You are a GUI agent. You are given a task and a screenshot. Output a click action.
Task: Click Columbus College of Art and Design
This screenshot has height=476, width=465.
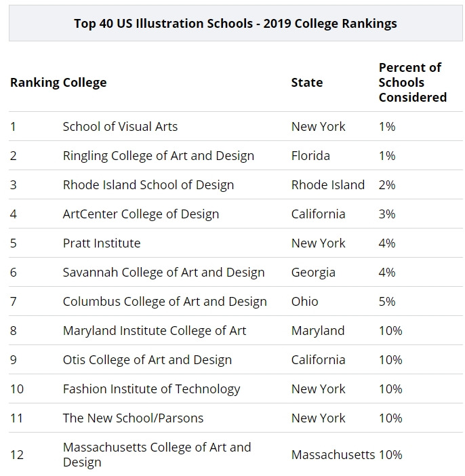[x=165, y=302]
